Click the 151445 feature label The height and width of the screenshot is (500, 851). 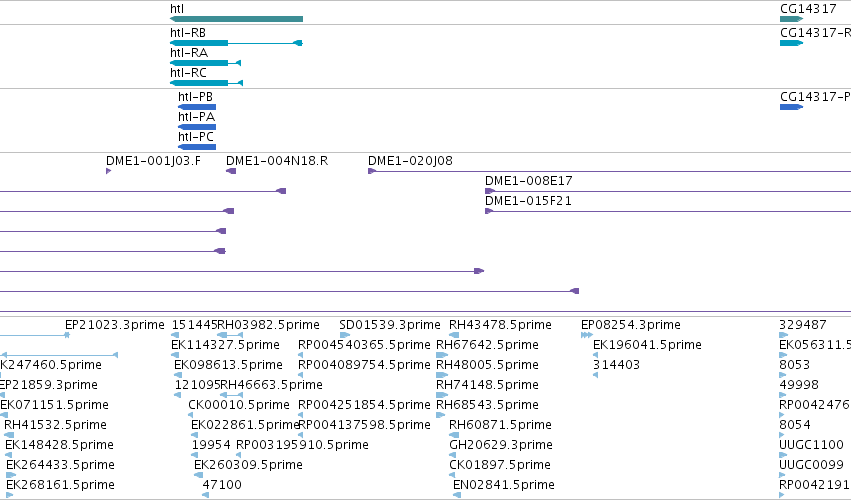[x=194, y=325]
